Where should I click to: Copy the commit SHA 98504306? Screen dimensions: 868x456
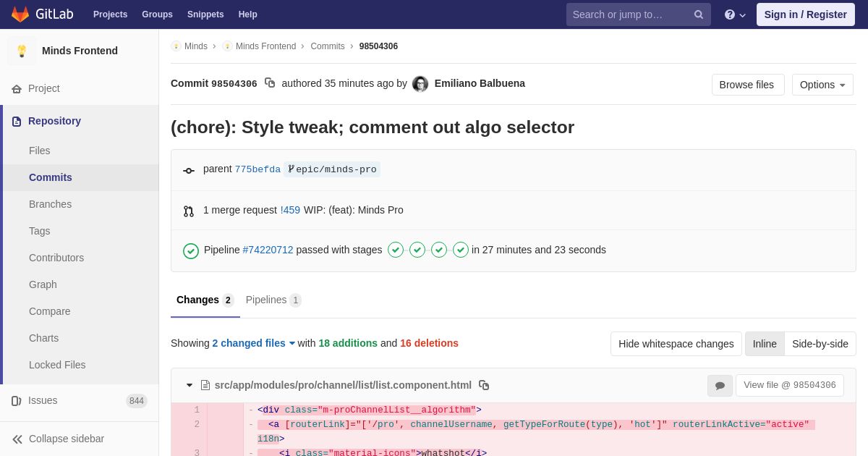pos(270,83)
